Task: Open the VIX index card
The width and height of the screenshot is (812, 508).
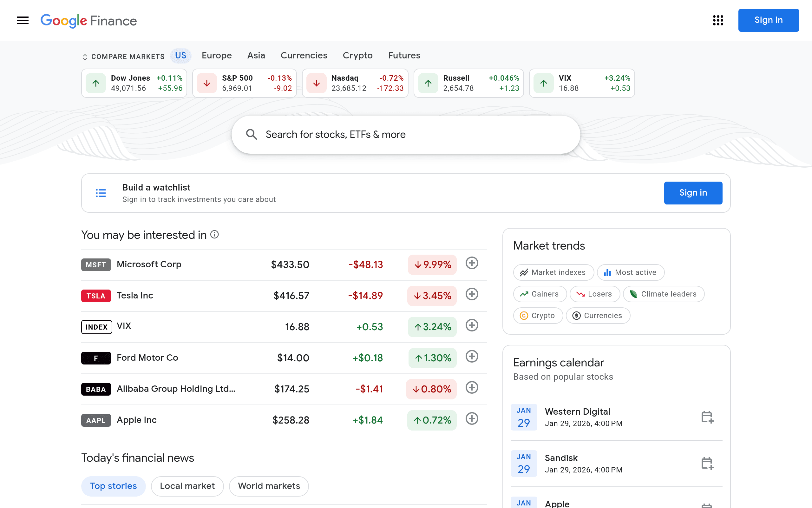Action: click(582, 83)
